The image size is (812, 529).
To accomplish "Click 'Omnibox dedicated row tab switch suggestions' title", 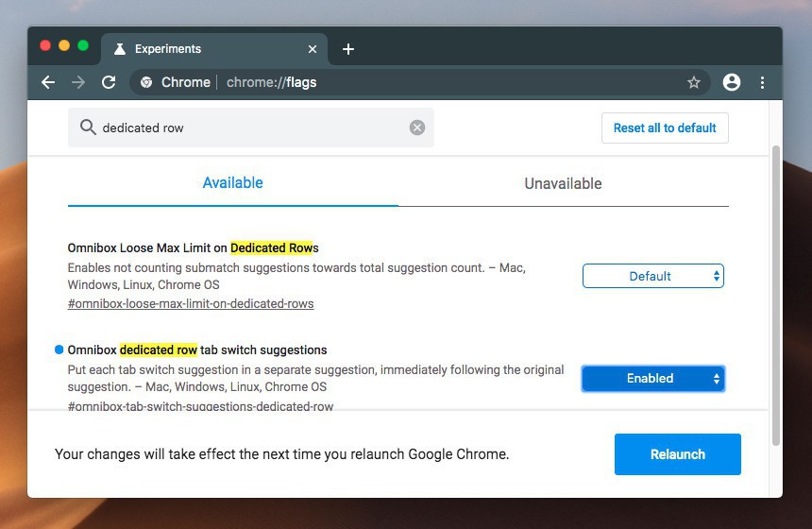I will click(196, 350).
